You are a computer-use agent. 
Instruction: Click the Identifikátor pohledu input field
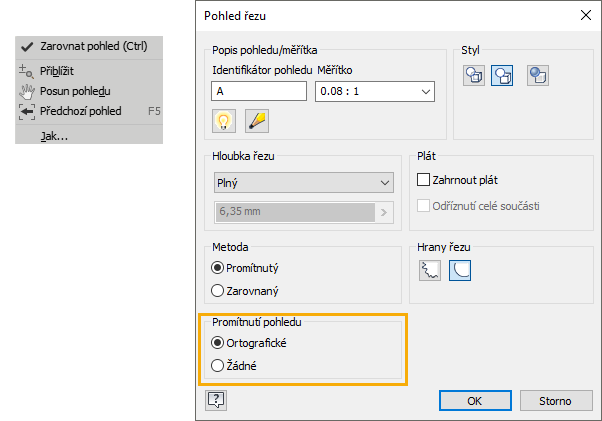pyautogui.click(x=259, y=91)
